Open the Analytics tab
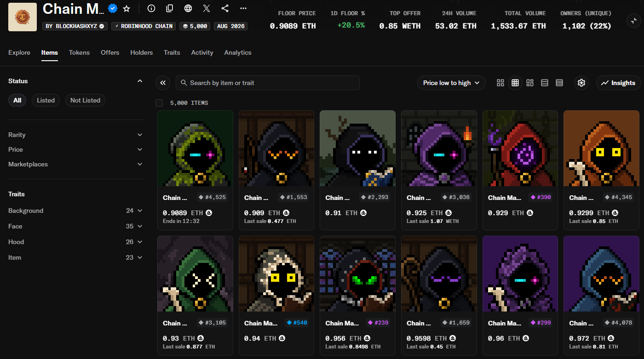Image resolution: width=644 pixels, height=359 pixels. [x=238, y=52]
